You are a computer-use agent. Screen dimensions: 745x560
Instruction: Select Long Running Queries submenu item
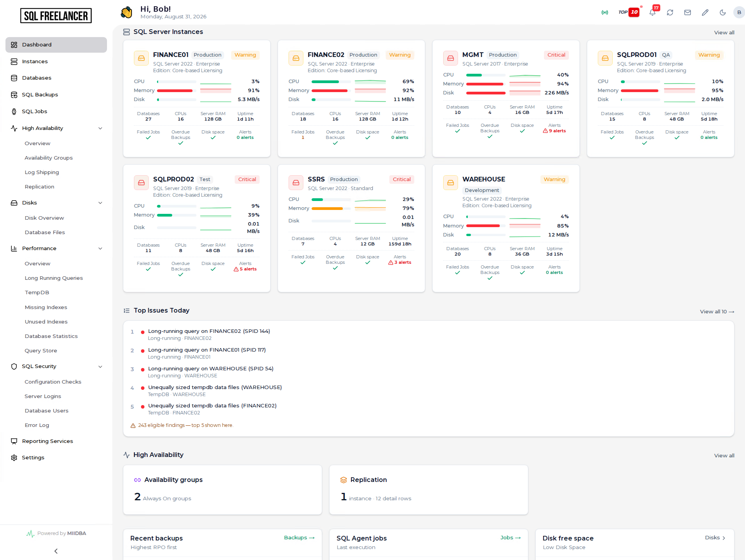[54, 278]
